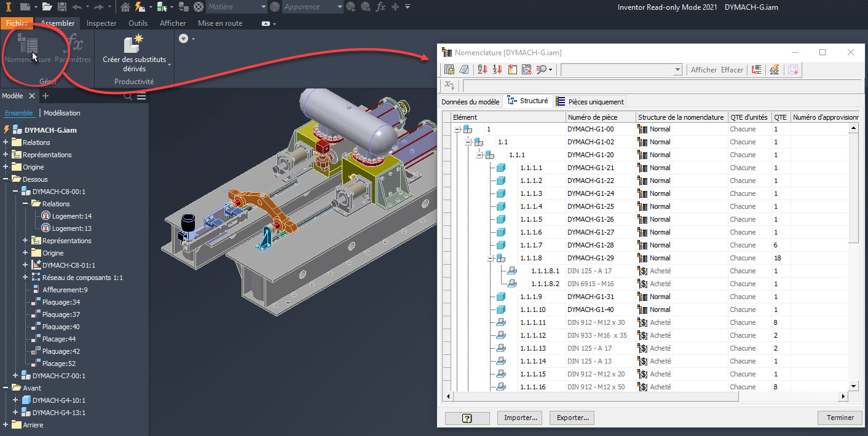Select the Pièces uniquement tab
The image size is (868, 436).
click(590, 102)
